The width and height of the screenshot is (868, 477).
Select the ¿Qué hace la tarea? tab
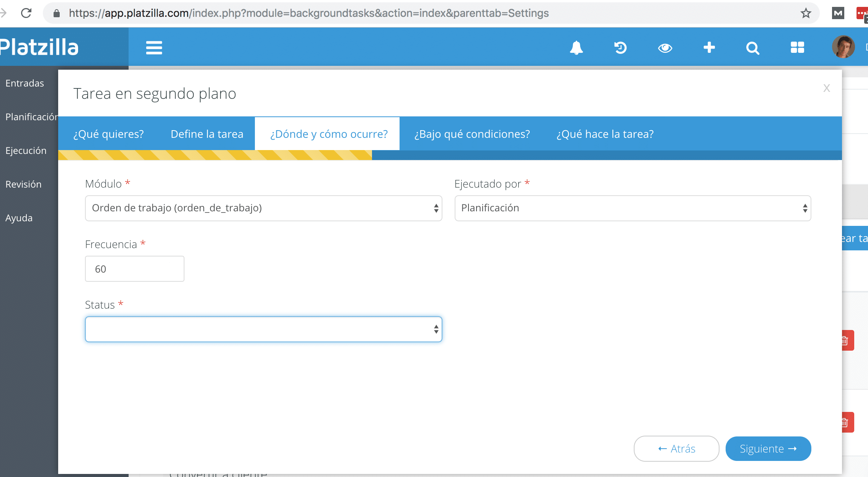pos(605,134)
